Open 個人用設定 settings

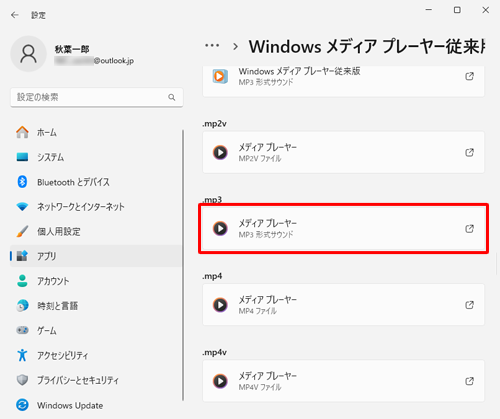(x=96, y=231)
